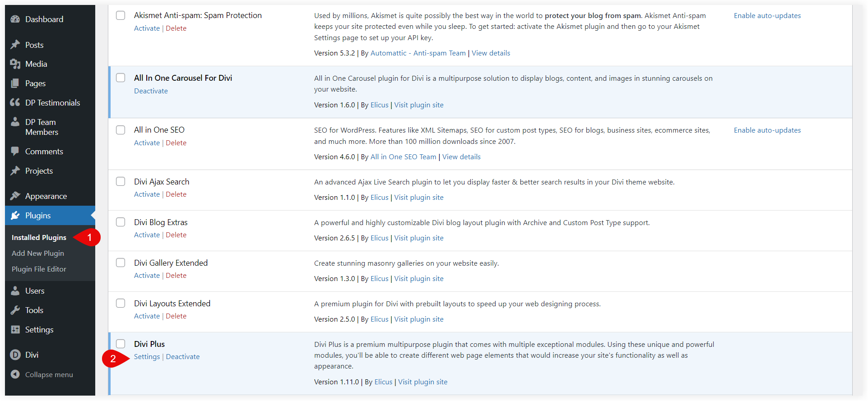This screenshot has height=401, width=868.
Task: Visit plugin site for Divi Plus
Action: click(422, 382)
